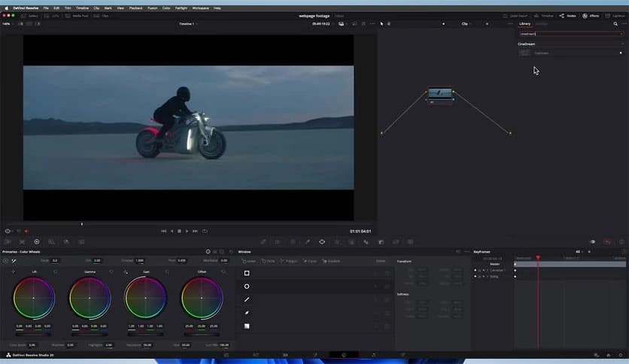Reset the Gamma wheel with its reset icon
Image resolution: width=629 pixels, height=364 pixels.
[111, 272]
